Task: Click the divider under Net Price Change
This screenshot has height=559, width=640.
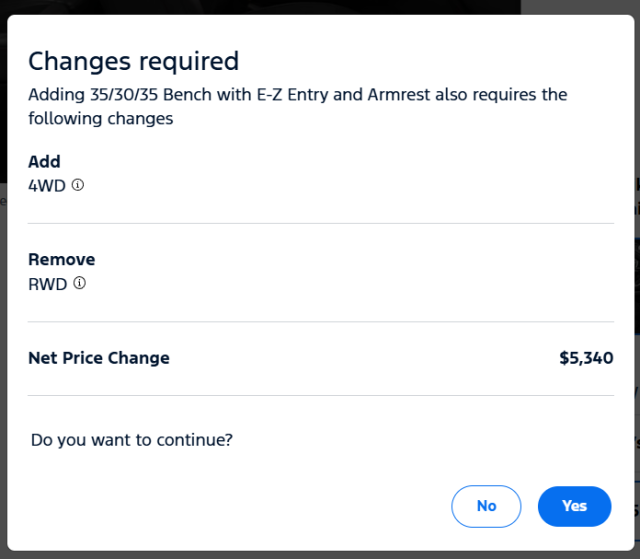Action: click(x=320, y=395)
